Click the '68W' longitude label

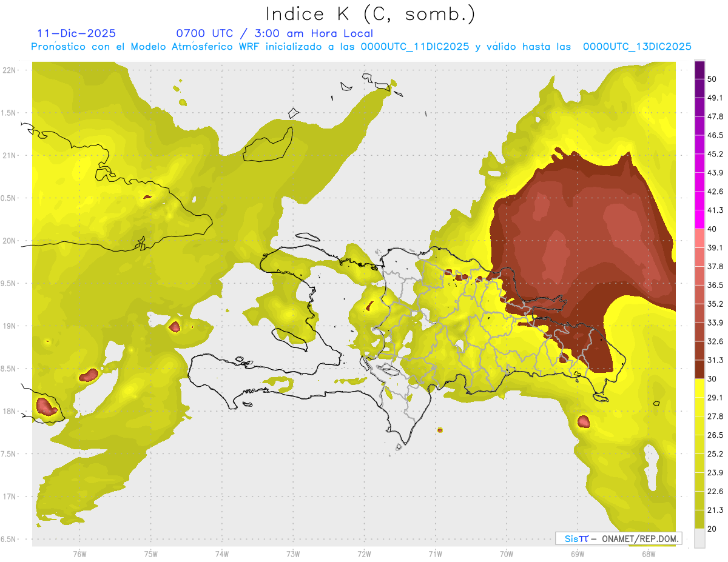[x=649, y=554]
